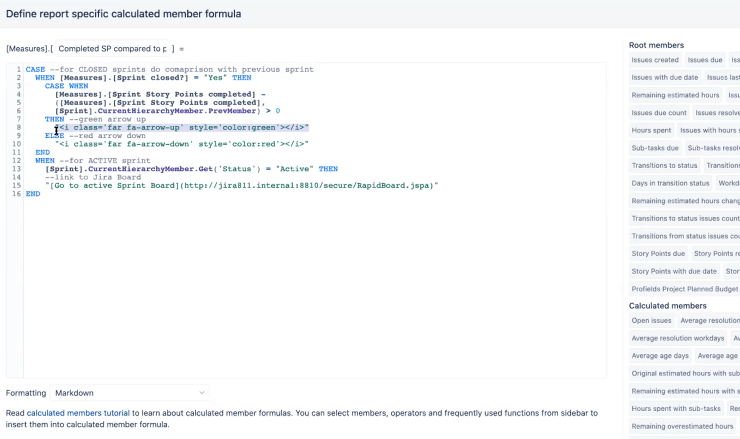This screenshot has width=740, height=439.
Task: Choose the Issues due count member
Action: [659, 113]
